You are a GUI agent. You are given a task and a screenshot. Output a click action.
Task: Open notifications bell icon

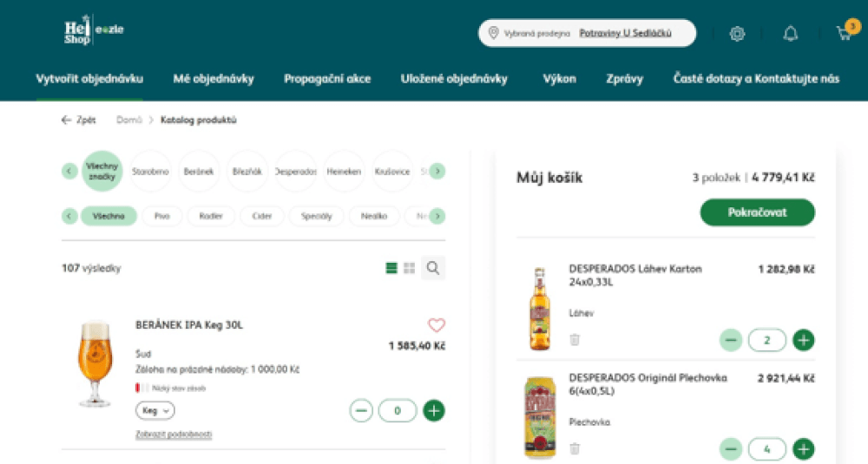point(791,34)
